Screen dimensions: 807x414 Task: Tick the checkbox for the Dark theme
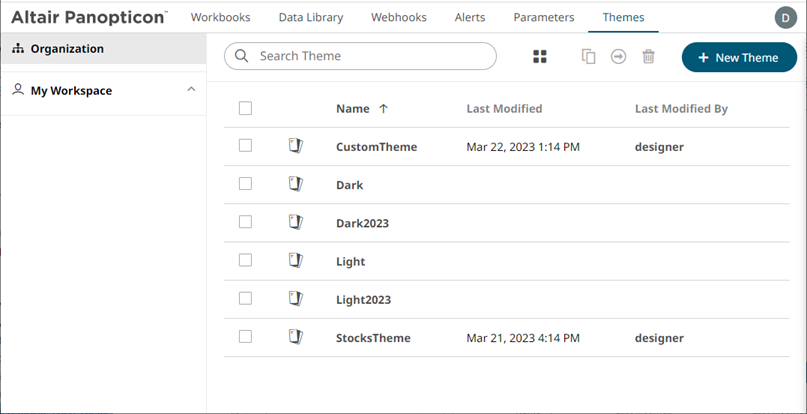click(x=246, y=184)
